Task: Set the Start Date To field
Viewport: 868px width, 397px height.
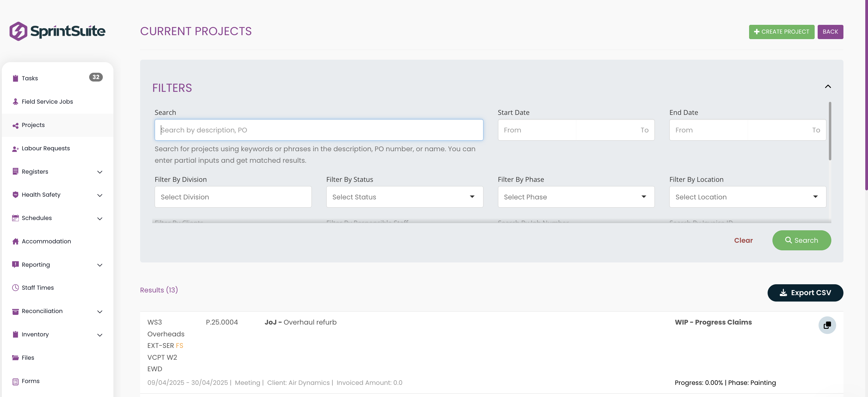Action: pos(615,130)
